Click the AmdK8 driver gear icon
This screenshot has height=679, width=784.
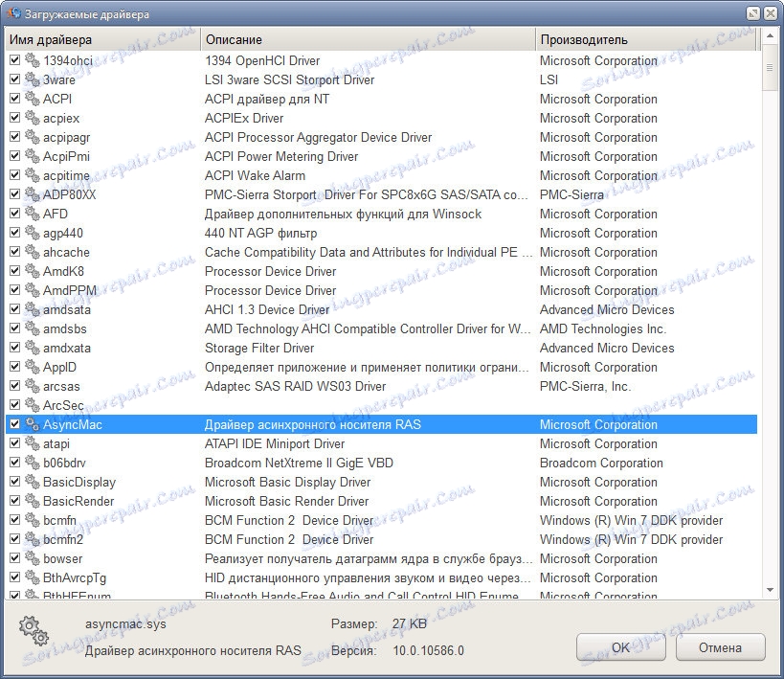33,271
